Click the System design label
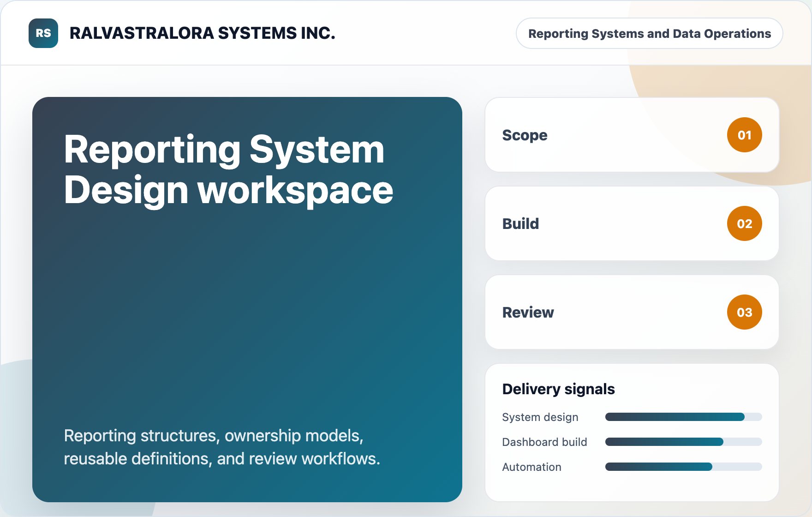This screenshot has width=812, height=517. tap(540, 417)
